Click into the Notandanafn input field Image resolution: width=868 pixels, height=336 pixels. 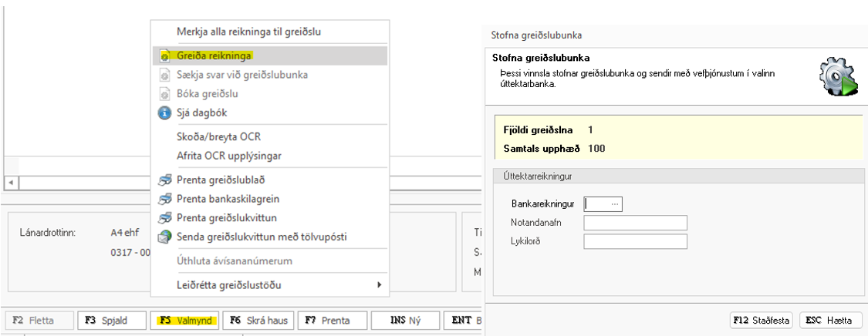[635, 223]
